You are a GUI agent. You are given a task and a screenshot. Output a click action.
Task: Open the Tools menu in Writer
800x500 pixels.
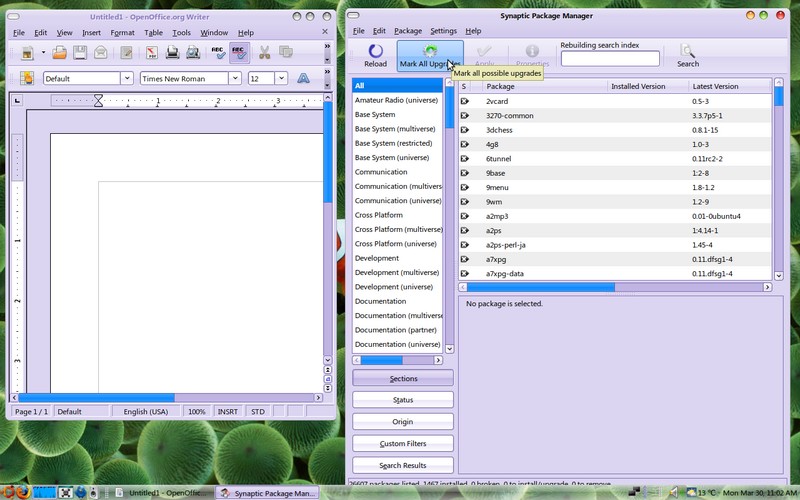click(x=181, y=33)
